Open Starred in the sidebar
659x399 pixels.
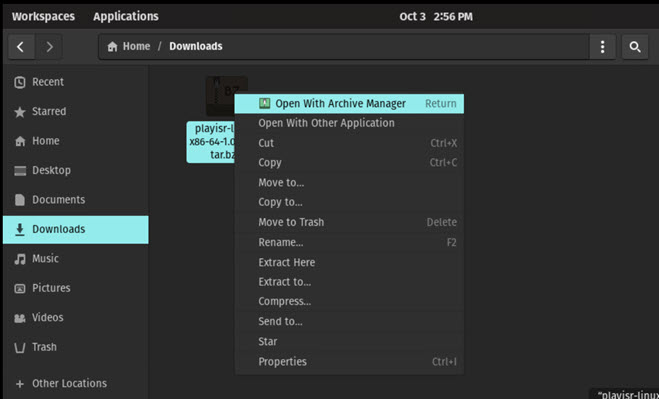point(76,111)
